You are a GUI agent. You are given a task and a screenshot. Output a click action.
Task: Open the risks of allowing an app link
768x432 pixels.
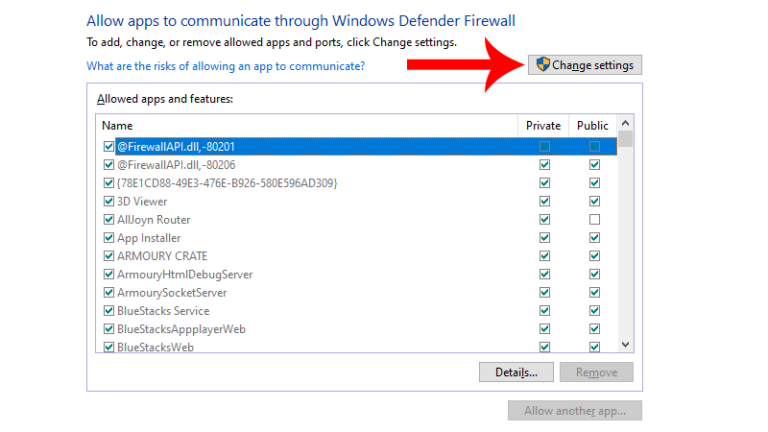(225, 66)
